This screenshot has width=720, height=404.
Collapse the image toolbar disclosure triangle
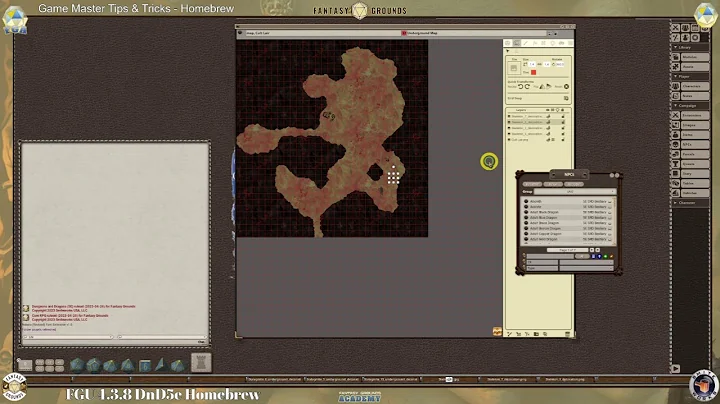(507, 50)
